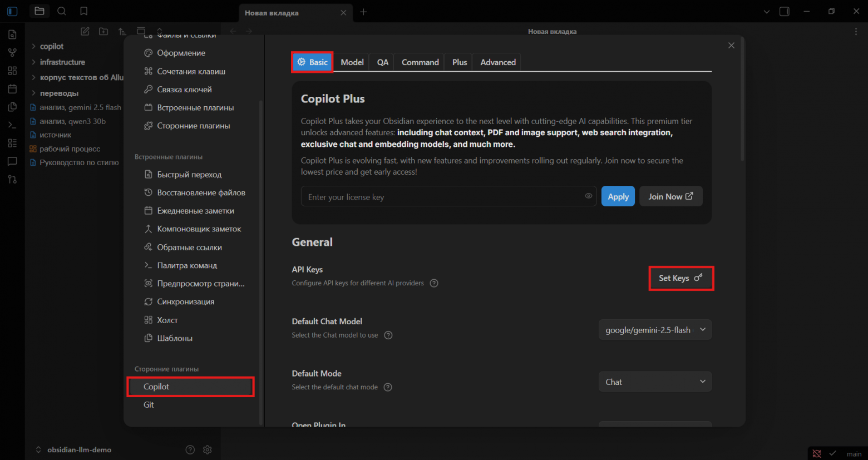
Task: Open the daily note calendar icon
Action: 12,89
